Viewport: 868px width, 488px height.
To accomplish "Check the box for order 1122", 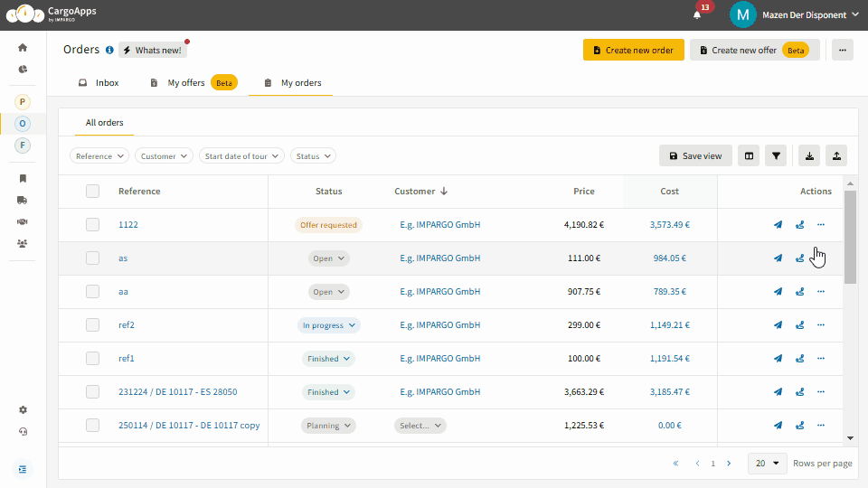I will (x=92, y=225).
